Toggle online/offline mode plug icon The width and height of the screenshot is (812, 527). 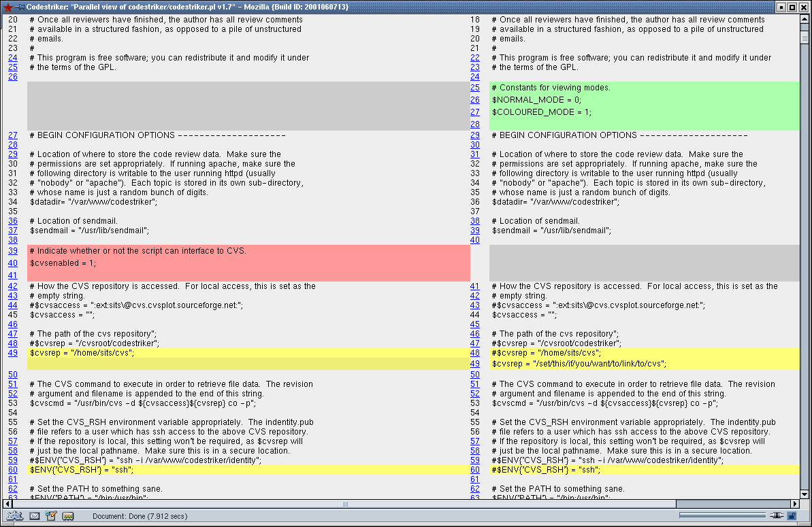pyautogui.click(x=776, y=516)
